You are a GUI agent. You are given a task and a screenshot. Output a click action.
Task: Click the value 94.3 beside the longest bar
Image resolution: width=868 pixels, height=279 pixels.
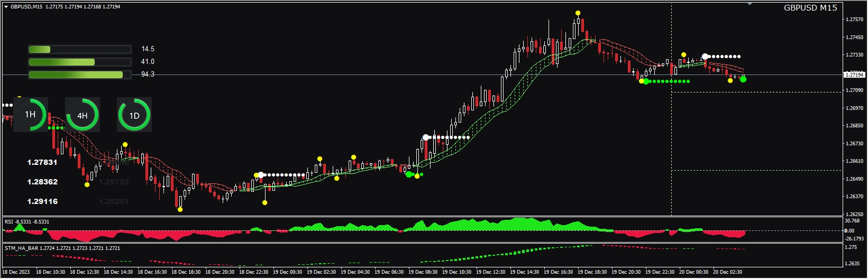pos(148,75)
